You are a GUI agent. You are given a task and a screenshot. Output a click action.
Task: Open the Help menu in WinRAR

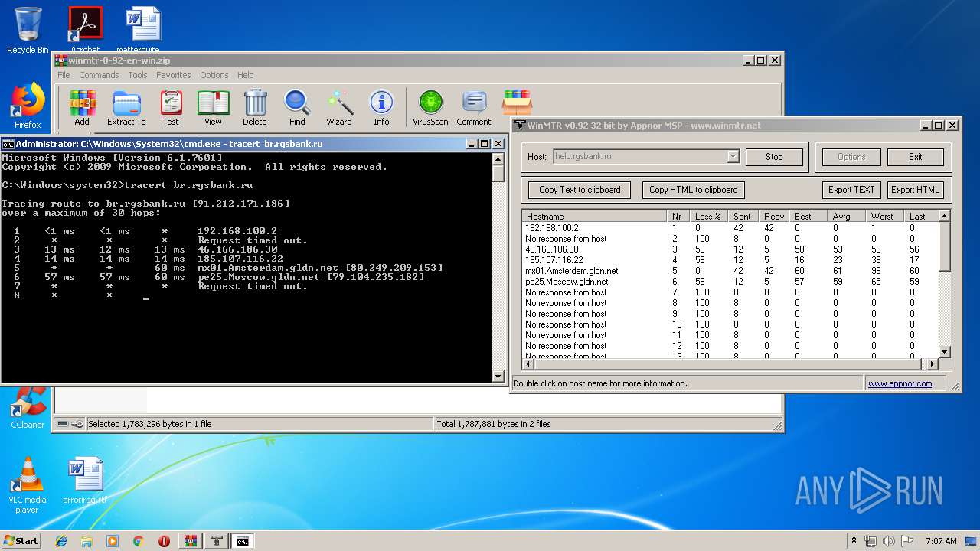point(246,75)
